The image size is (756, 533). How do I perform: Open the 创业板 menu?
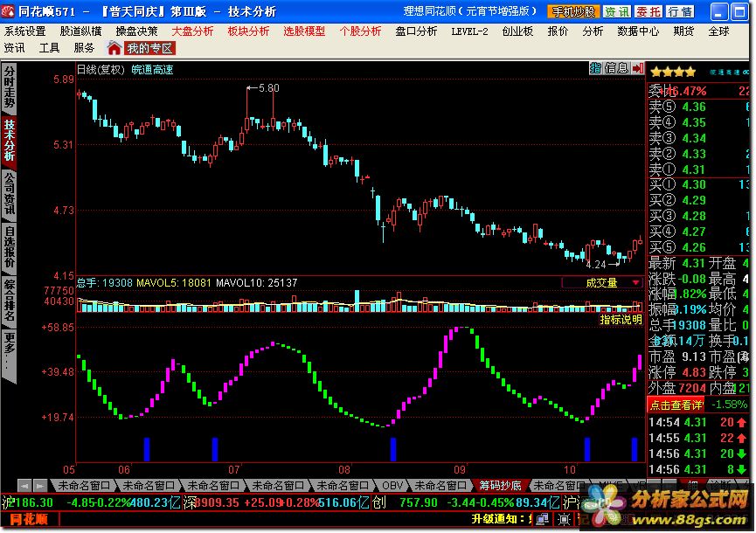pyautogui.click(x=517, y=31)
